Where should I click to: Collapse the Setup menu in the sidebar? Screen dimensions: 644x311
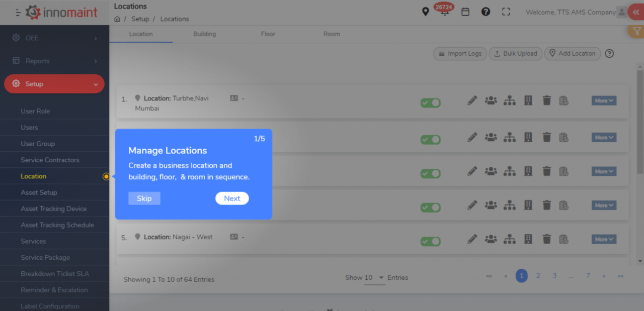[54, 84]
